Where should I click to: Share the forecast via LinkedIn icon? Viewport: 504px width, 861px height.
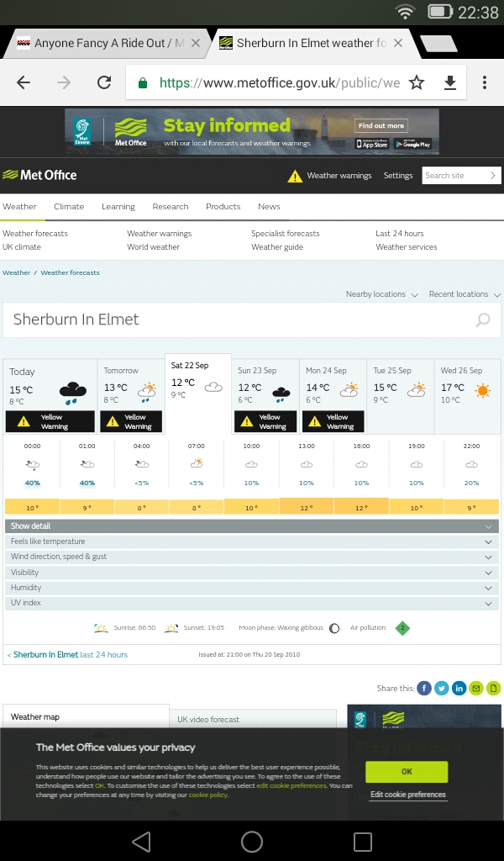point(459,688)
